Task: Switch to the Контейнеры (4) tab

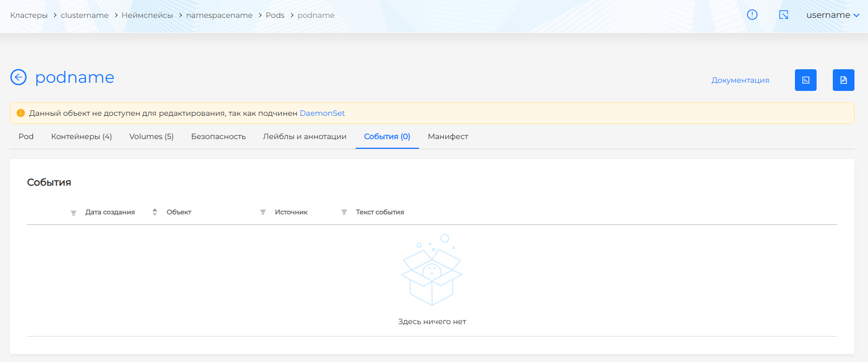Action: click(81, 136)
